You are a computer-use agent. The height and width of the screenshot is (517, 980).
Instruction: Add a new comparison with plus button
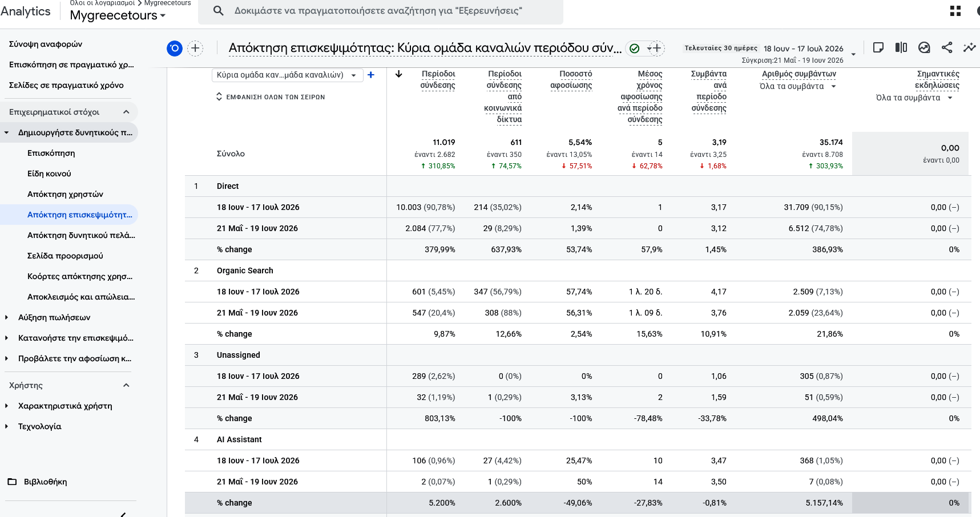click(195, 49)
